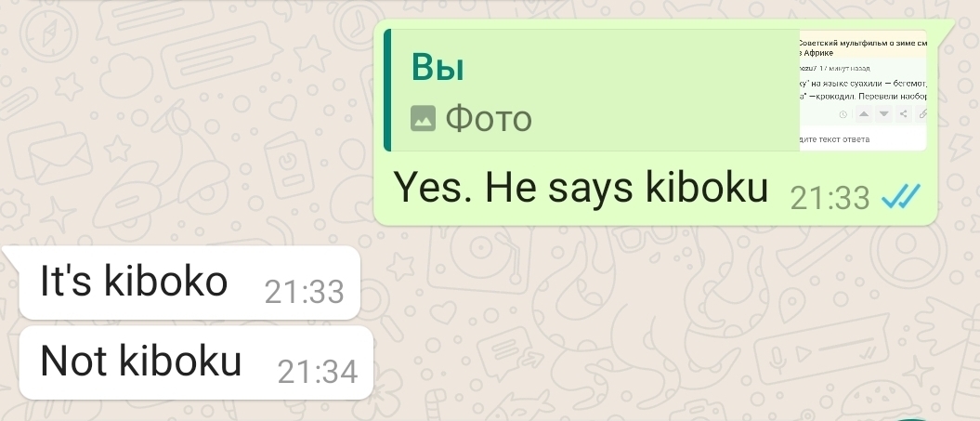
Task: Click the link icon in the quoted thumbnail
Action: pos(921,114)
